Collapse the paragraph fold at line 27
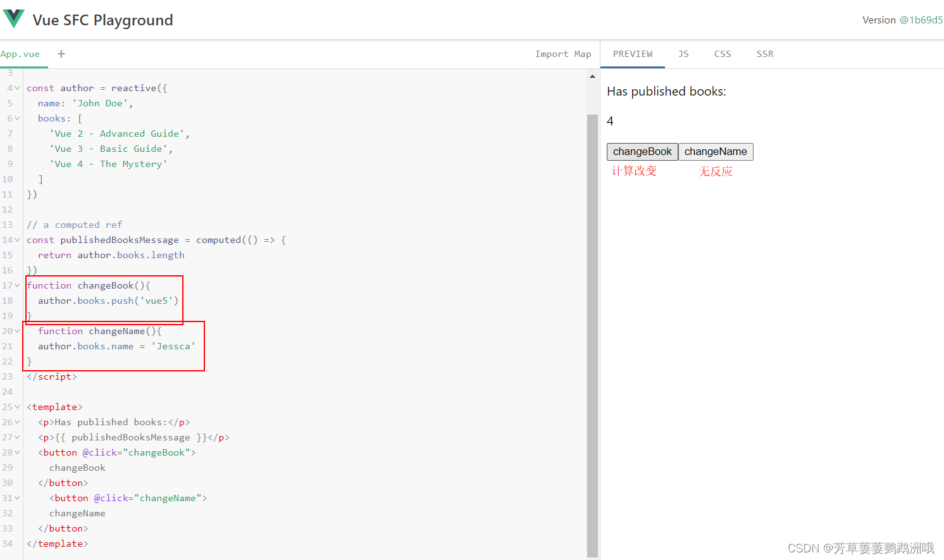Image resolution: width=944 pixels, height=560 pixels. click(17, 437)
